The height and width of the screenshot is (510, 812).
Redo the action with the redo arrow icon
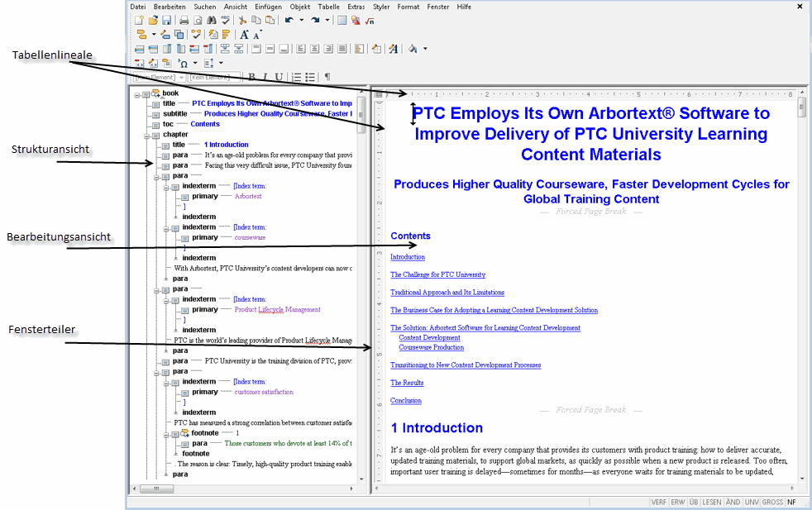point(315,21)
